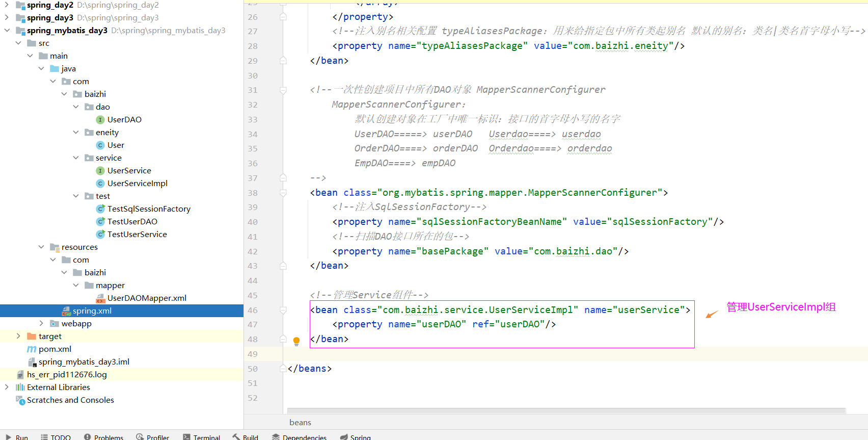Click the horizontal editor scrollbar
868x440 pixels.
pos(566,411)
